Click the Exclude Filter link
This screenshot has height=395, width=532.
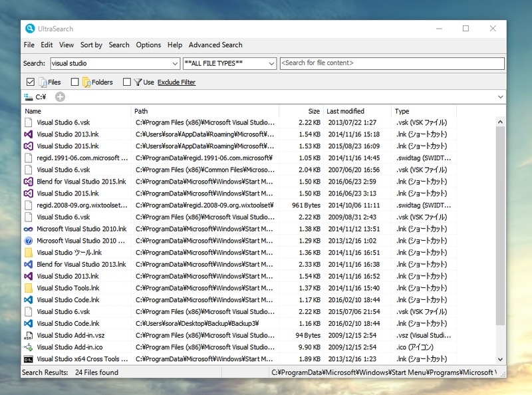[176, 82]
